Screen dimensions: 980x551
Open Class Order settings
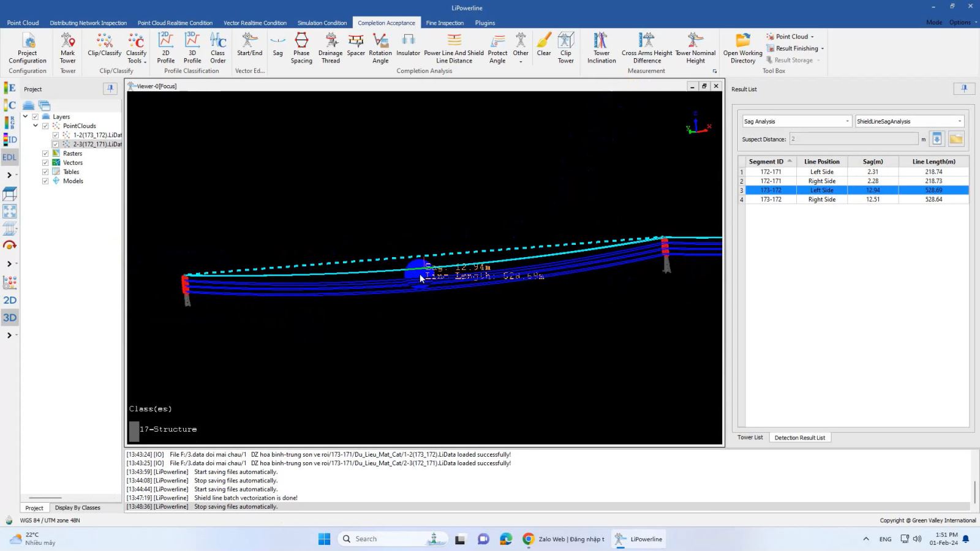coord(218,48)
